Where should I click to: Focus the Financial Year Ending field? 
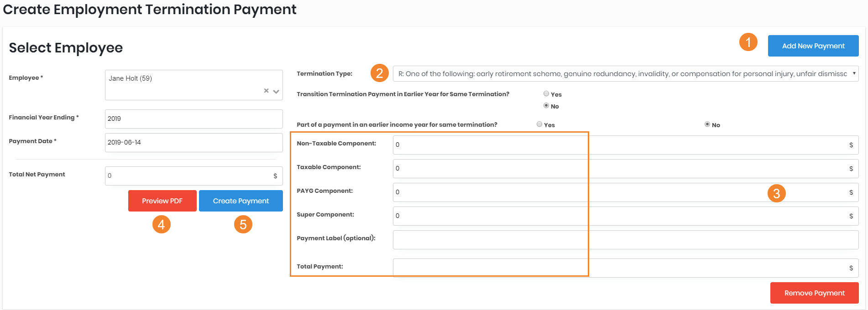[193, 119]
